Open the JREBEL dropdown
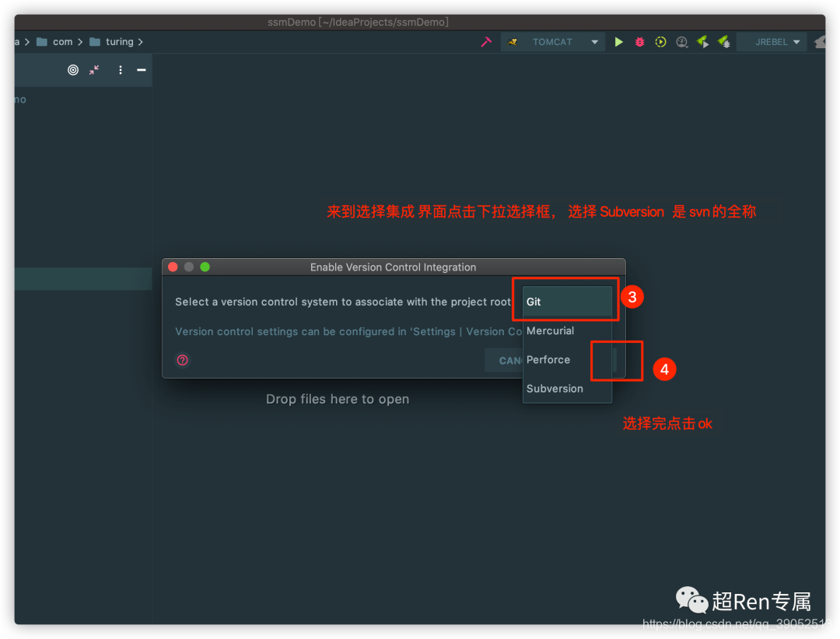840x639 pixels. click(x=772, y=42)
